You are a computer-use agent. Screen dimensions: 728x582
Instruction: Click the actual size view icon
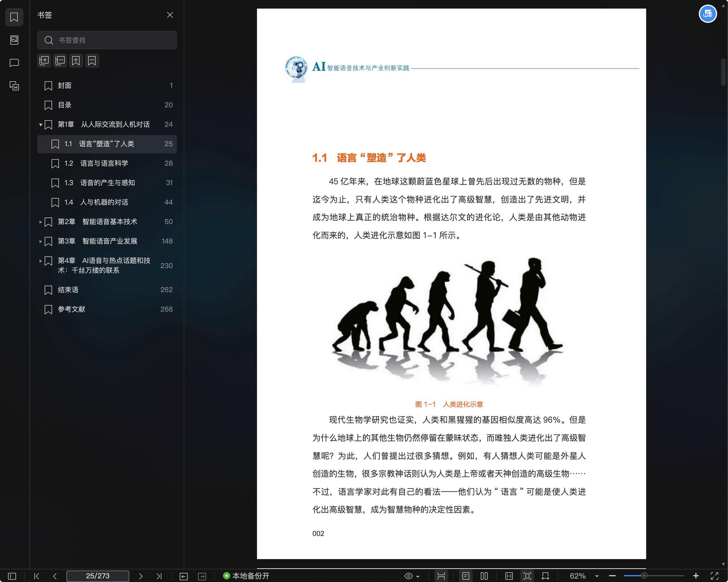pyautogui.click(x=509, y=576)
